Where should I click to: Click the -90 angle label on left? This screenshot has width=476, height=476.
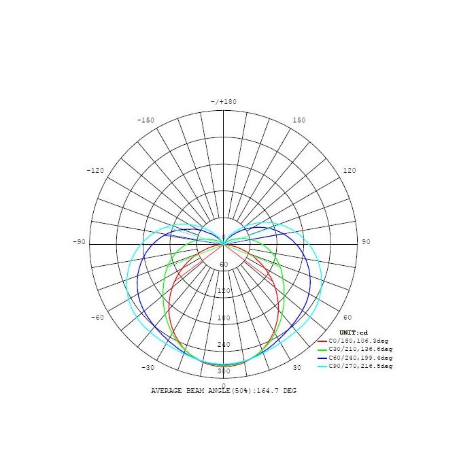coord(78,242)
